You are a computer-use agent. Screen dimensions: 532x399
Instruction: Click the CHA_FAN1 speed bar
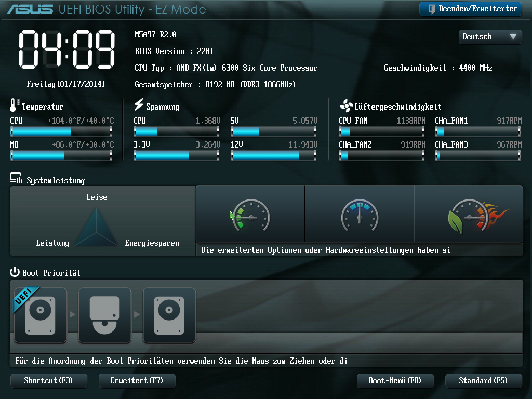pos(478,131)
